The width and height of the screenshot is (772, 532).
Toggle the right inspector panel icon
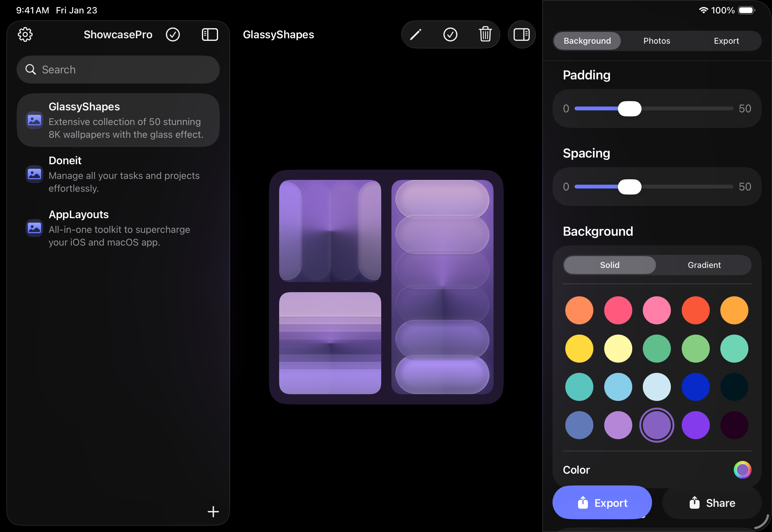pyautogui.click(x=521, y=35)
